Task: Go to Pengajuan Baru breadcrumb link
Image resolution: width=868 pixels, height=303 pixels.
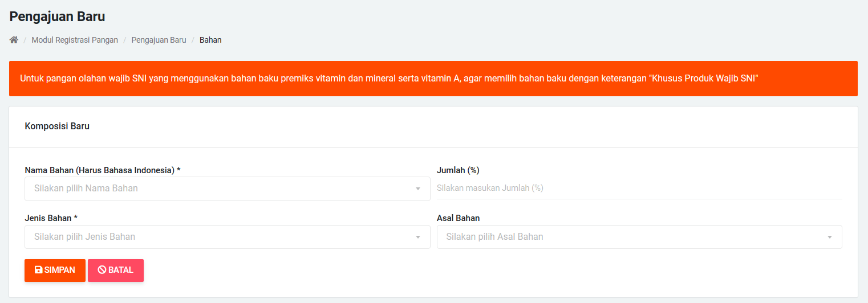Action: point(159,40)
